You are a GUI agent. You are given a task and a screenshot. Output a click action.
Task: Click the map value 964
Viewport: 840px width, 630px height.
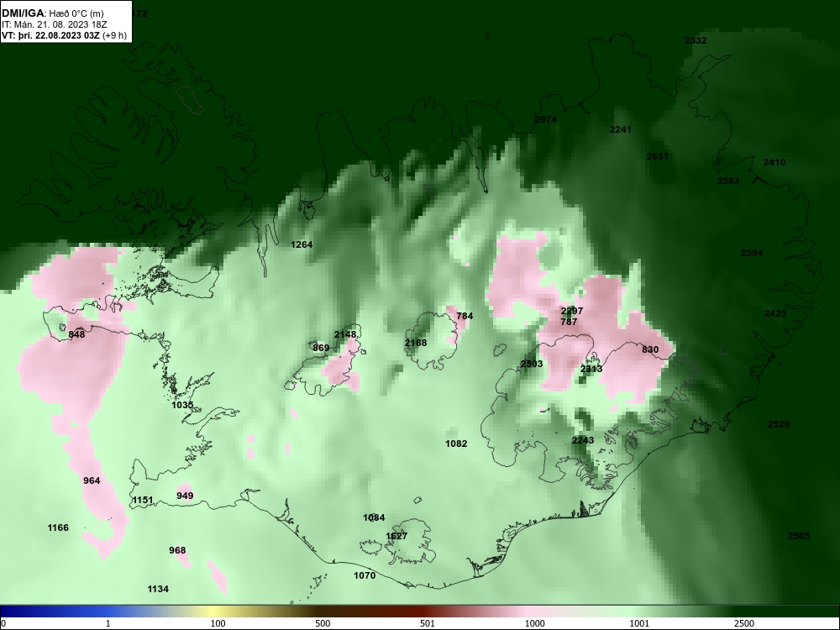coord(92,480)
